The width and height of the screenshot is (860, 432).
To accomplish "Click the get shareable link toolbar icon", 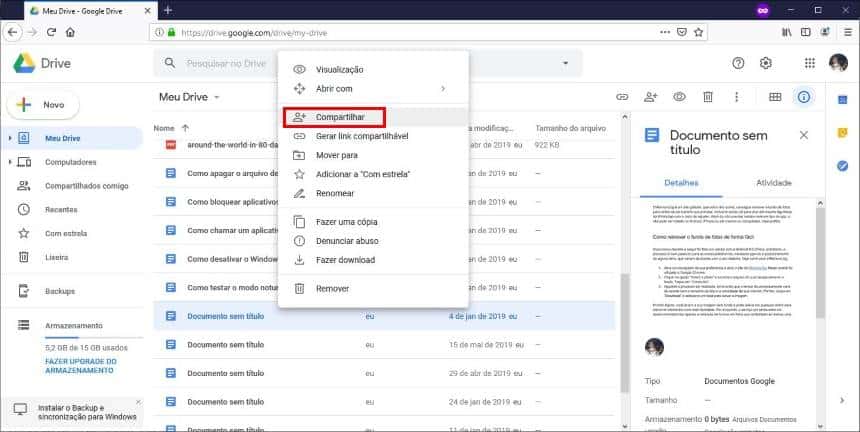I will 622,97.
